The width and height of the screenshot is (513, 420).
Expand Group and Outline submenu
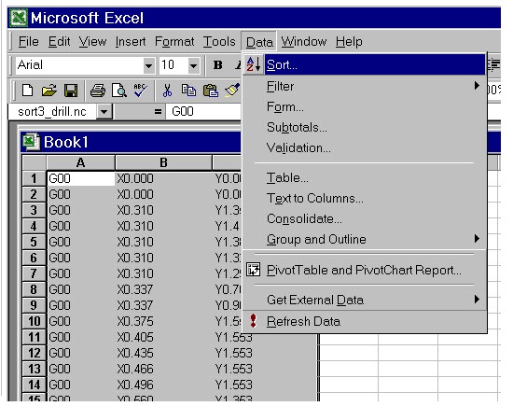click(x=477, y=238)
